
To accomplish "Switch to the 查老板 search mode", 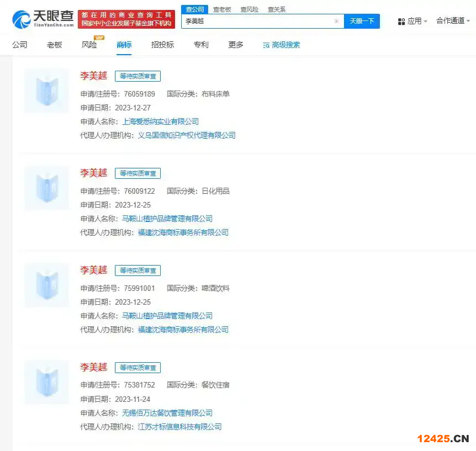I will [223, 9].
